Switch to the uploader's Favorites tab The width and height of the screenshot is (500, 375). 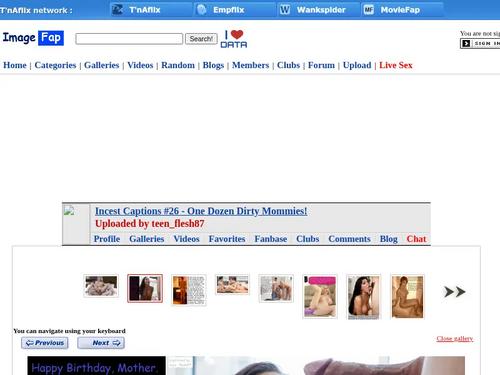click(x=227, y=239)
